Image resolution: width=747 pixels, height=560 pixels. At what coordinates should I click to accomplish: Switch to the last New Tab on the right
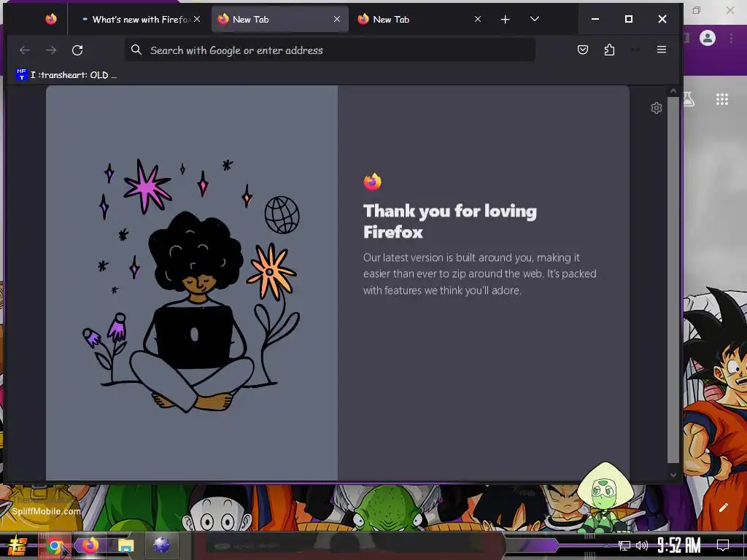click(419, 19)
